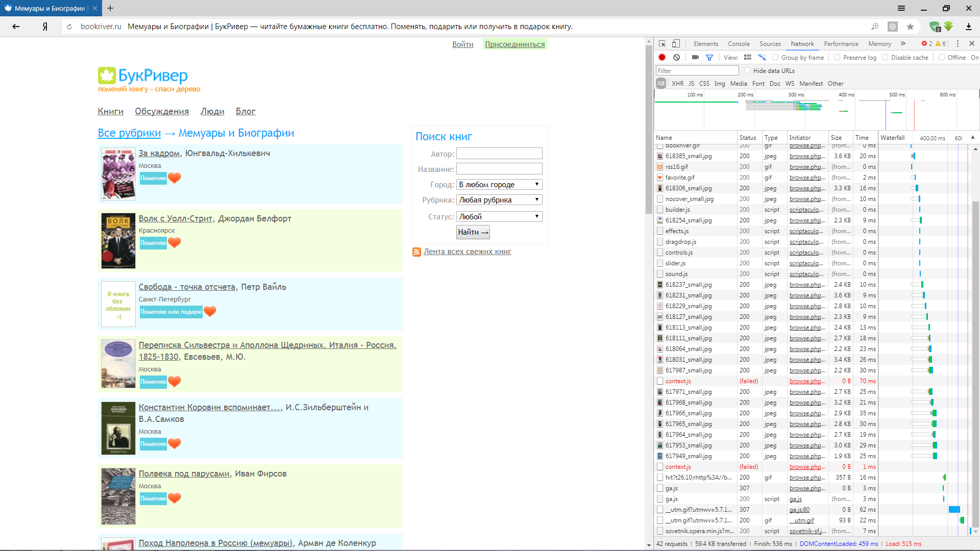The image size is (980, 551).
Task: Open the Волк с Уолл-Стрит book link
Action: pyautogui.click(x=176, y=218)
